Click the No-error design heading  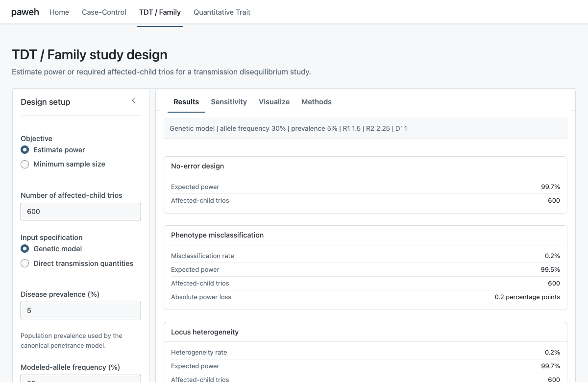pyautogui.click(x=197, y=166)
